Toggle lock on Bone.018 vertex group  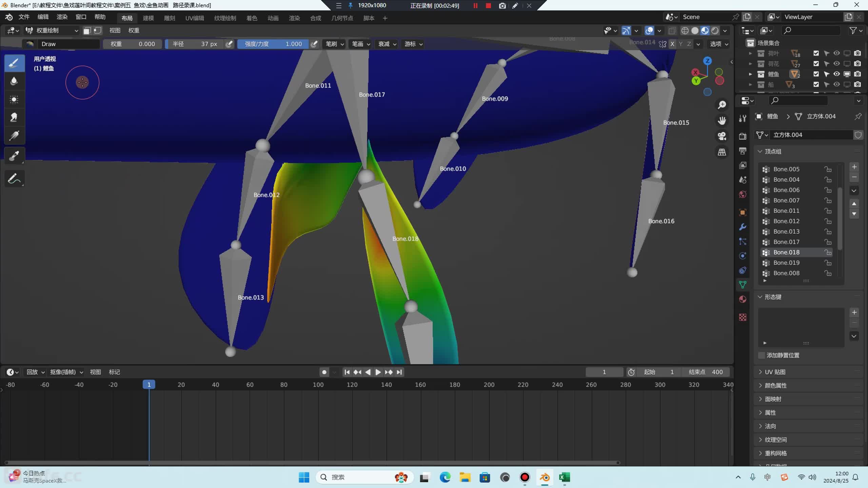(828, 252)
